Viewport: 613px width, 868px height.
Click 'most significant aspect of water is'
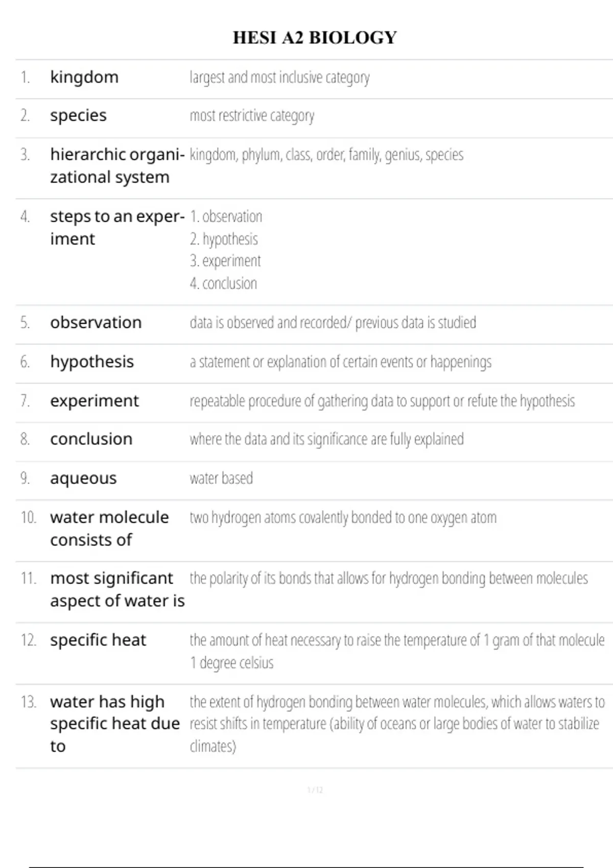[x=117, y=589]
